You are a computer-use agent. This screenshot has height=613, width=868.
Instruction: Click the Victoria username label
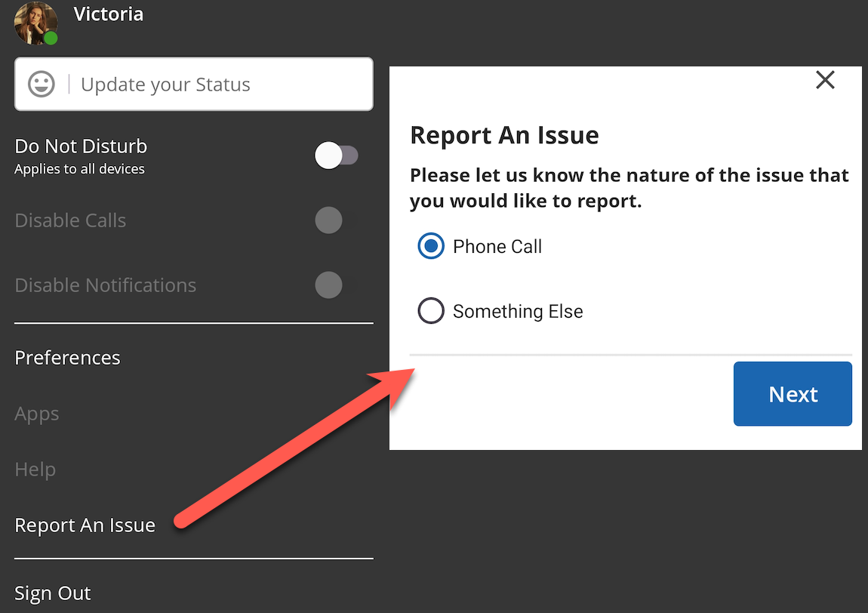coord(109,14)
